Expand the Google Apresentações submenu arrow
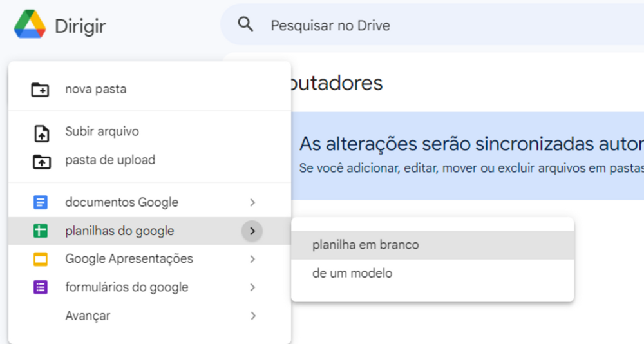644x344 pixels. pos(252,259)
